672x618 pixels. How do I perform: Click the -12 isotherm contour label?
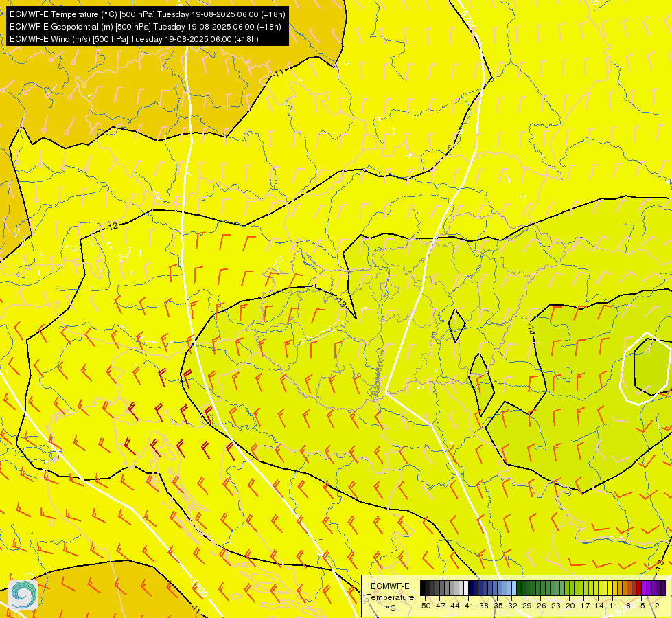coord(113,227)
